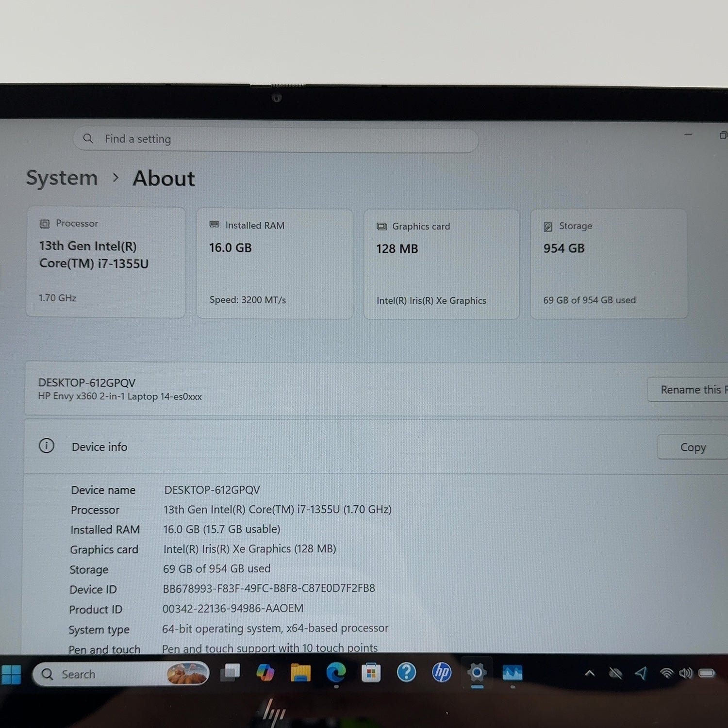
Task: Select the 13th Gen Intel Core i7-1355U card text
Action: point(94,255)
